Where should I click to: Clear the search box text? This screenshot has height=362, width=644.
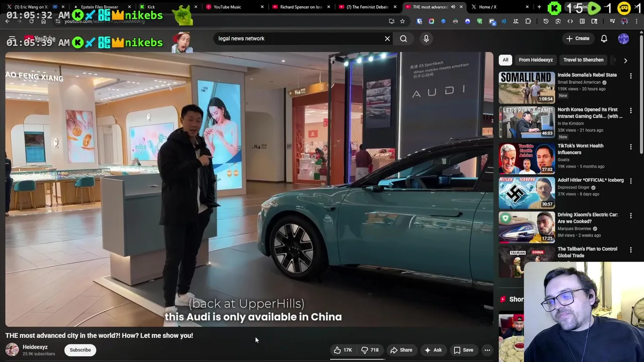pos(387,38)
